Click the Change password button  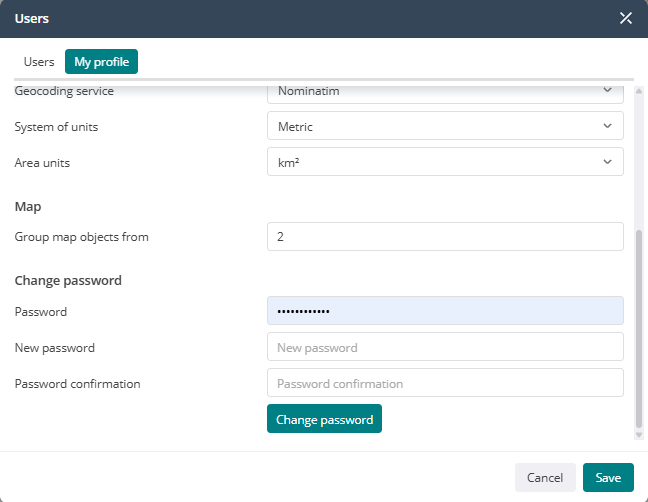point(324,419)
